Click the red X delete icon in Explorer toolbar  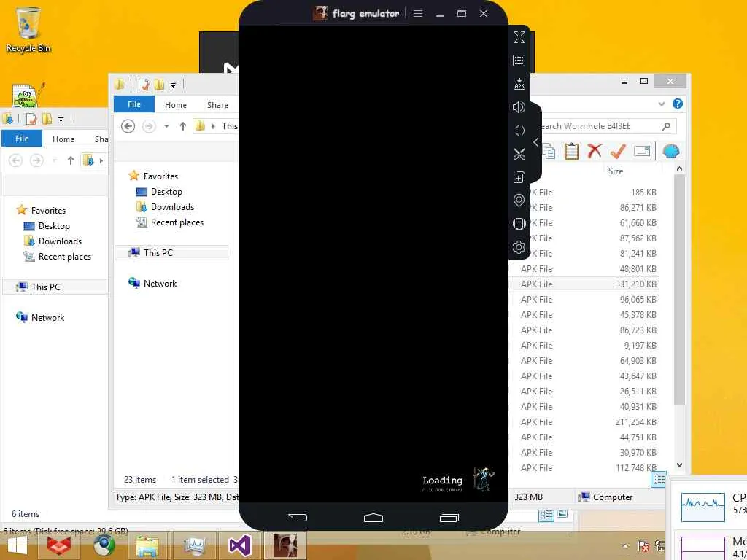point(595,151)
